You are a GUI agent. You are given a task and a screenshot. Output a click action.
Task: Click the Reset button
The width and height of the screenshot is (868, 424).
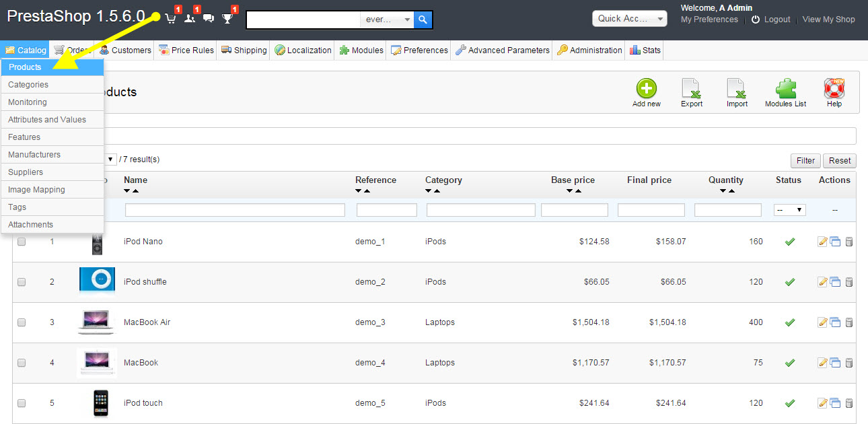(840, 161)
